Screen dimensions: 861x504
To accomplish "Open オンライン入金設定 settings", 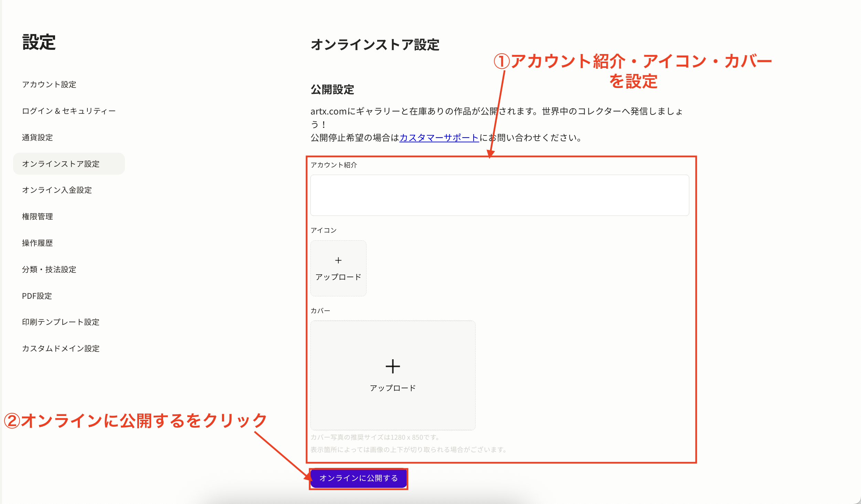I will (57, 190).
